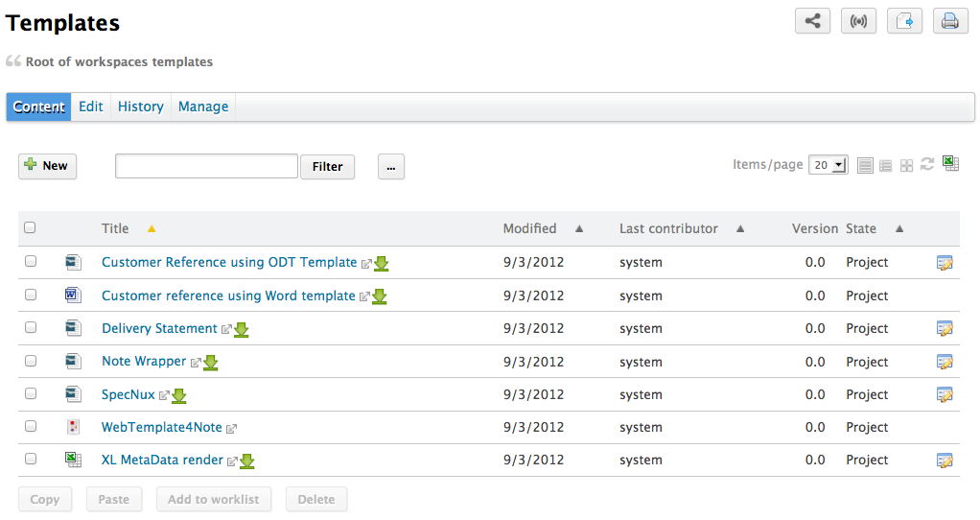Open the Manage tab
Viewport: 980px width, 520px height.
[x=203, y=106]
